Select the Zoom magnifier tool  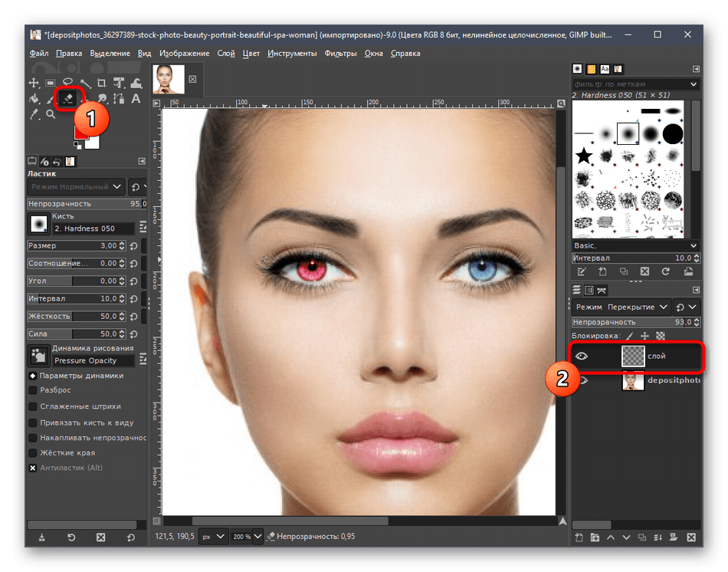[51, 115]
